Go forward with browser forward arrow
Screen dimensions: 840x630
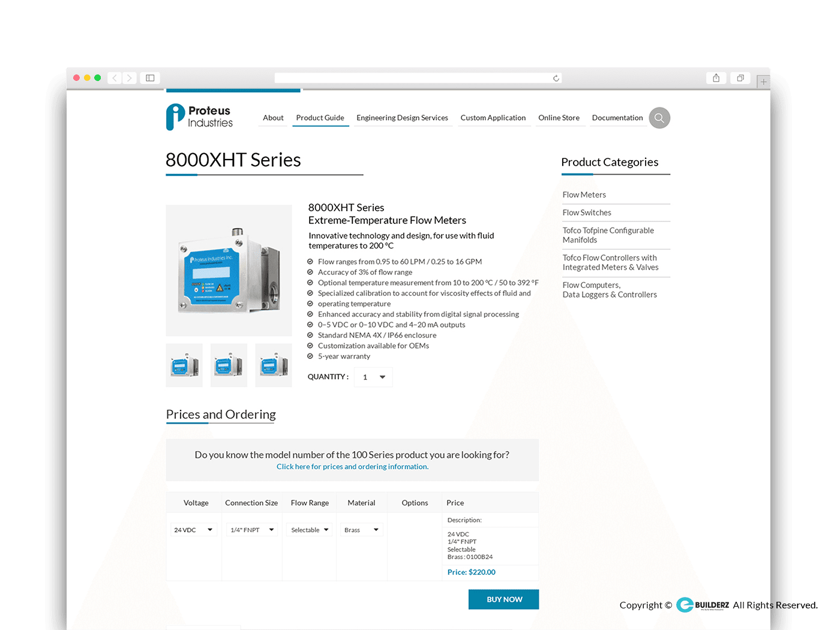pos(129,78)
